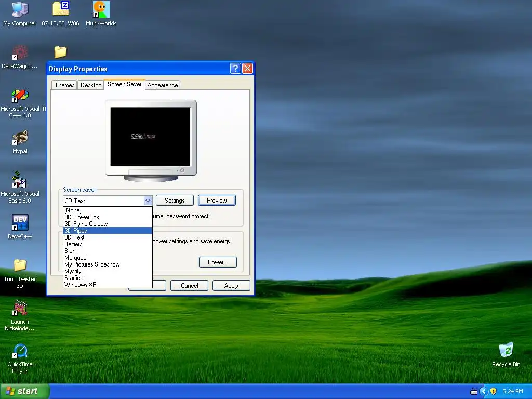Click the Preview button

(x=217, y=200)
